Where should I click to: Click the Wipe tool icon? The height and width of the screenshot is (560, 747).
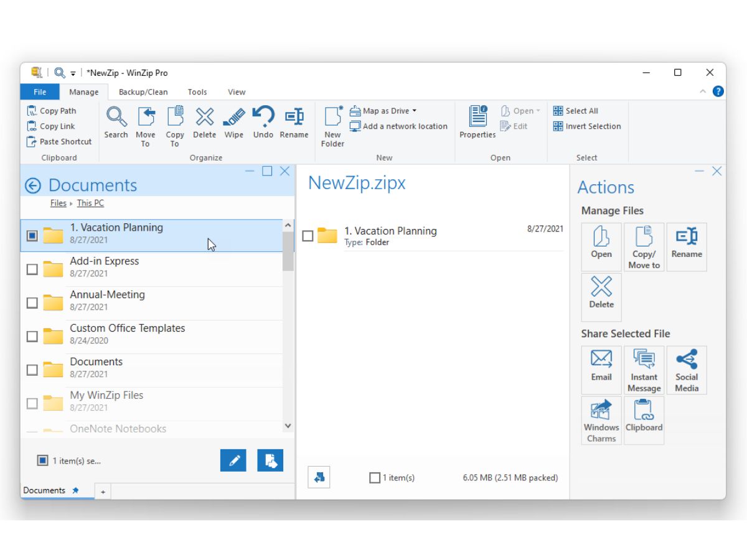(x=234, y=123)
